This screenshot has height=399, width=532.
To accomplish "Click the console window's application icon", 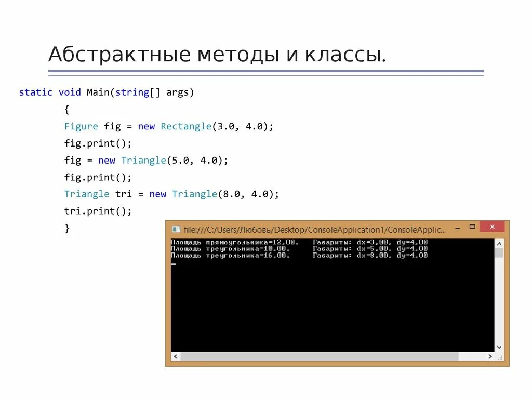I will coord(176,230).
